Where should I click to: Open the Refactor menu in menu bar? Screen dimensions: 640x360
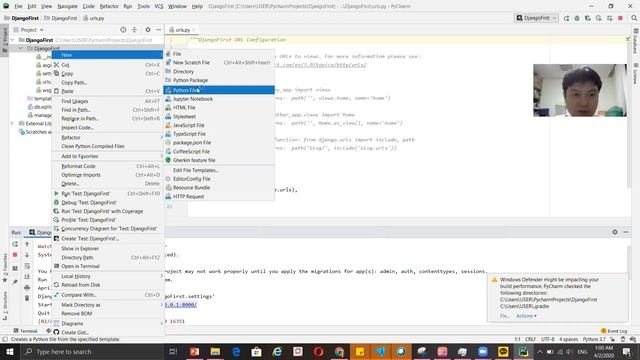(109, 6)
